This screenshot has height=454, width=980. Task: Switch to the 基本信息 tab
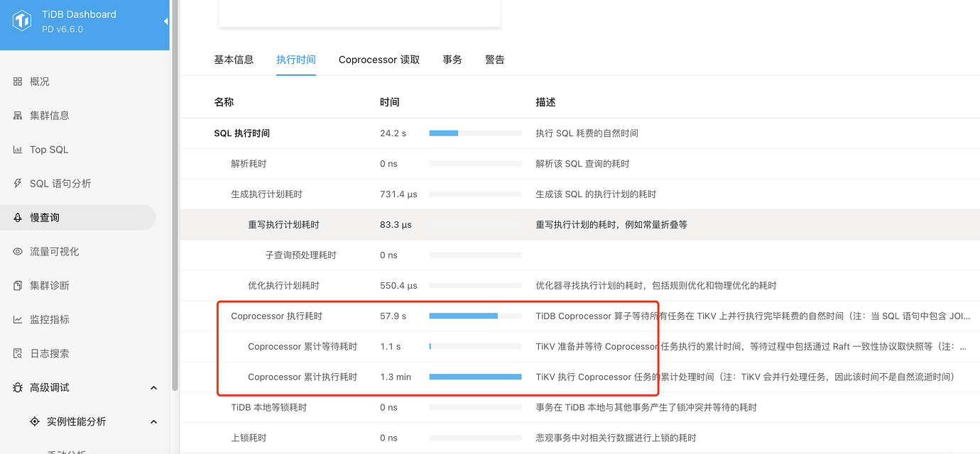[x=234, y=60]
